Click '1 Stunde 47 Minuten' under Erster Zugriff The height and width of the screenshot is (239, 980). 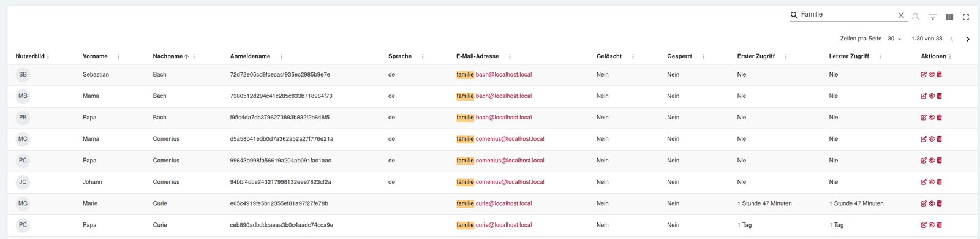pos(764,203)
